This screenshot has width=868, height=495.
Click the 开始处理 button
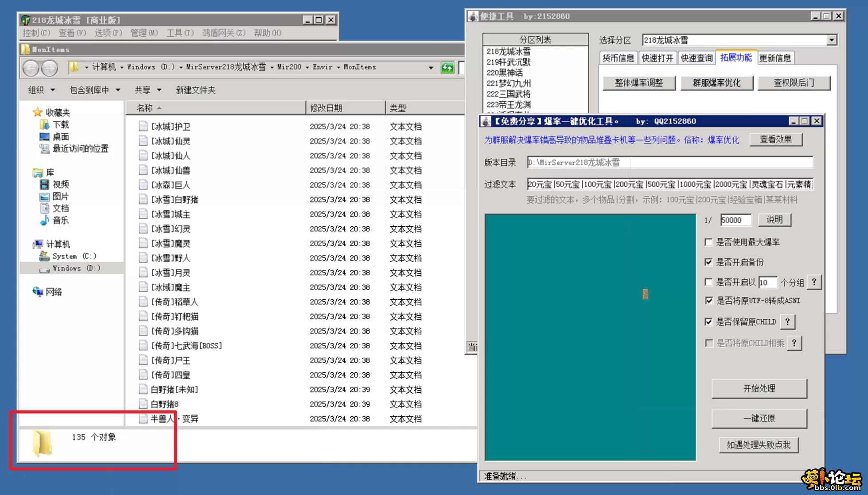759,388
